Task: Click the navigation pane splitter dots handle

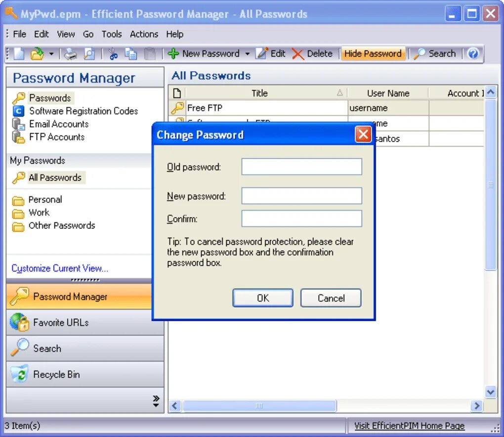Action: click(85, 280)
